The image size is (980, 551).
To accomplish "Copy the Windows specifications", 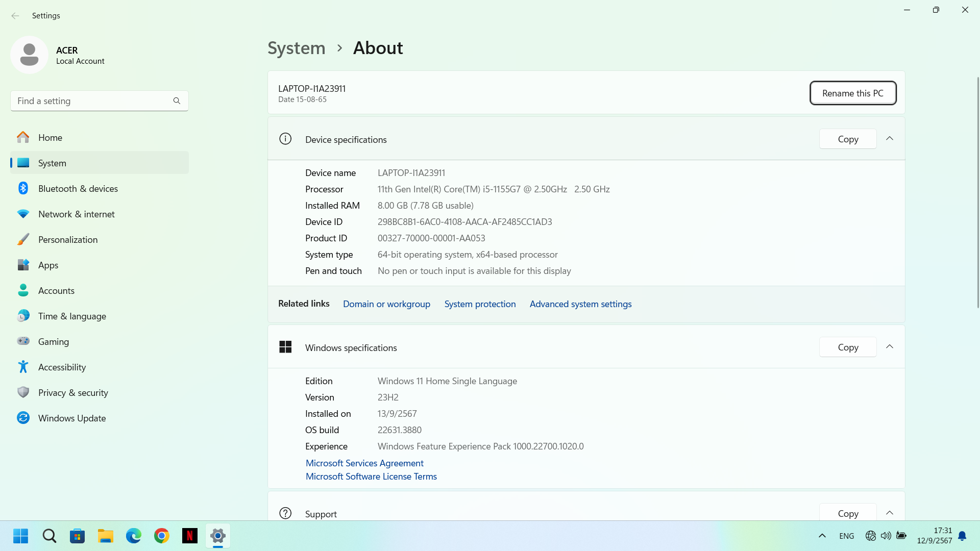I will coord(848,347).
